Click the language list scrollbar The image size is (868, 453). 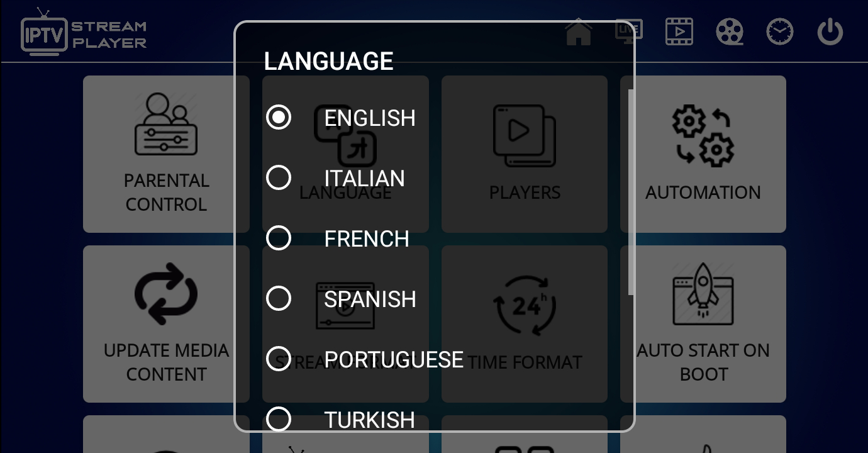point(630,192)
